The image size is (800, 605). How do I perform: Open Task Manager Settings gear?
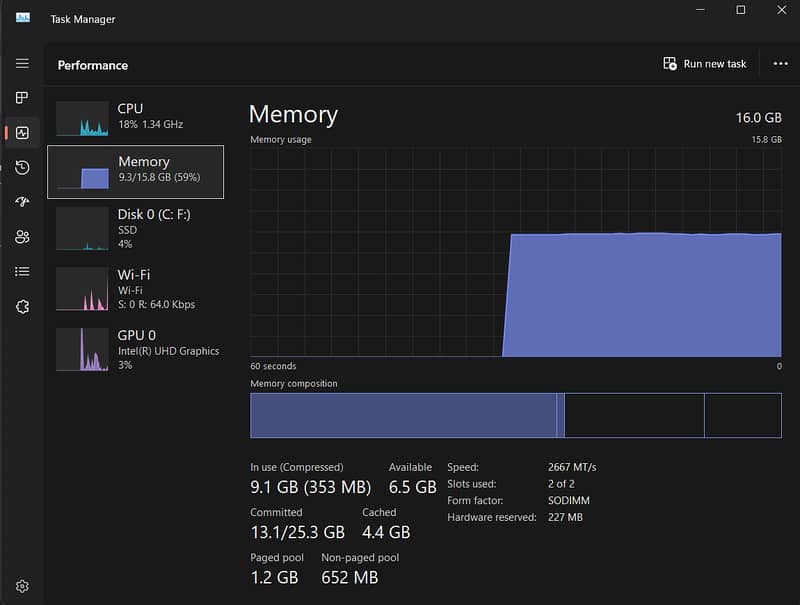[x=22, y=586]
